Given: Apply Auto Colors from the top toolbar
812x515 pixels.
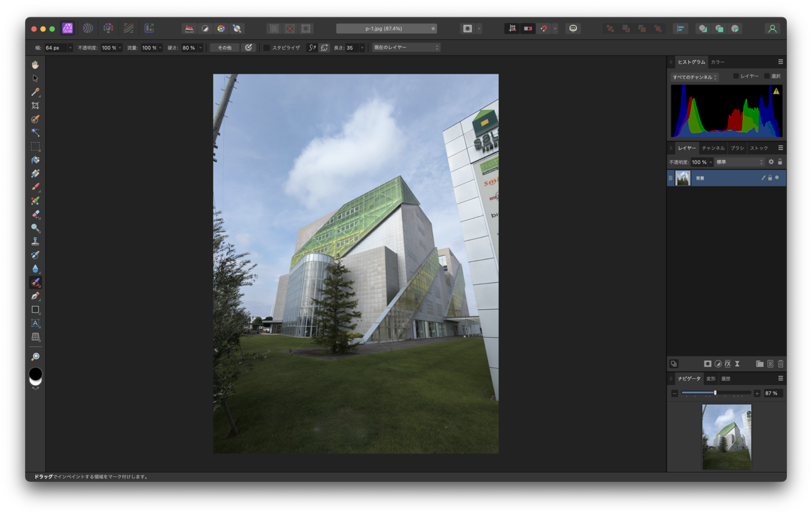Looking at the screenshot, I should pos(221,28).
